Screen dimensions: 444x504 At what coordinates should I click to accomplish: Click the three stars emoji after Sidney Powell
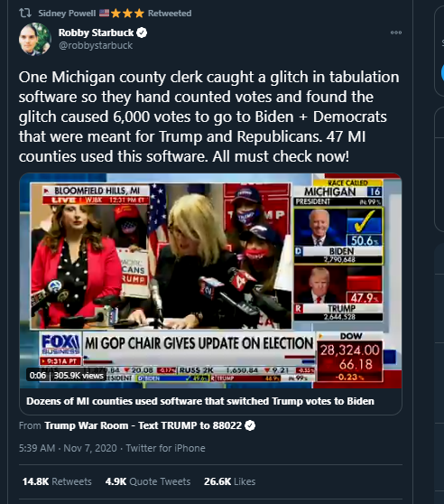[127, 14]
